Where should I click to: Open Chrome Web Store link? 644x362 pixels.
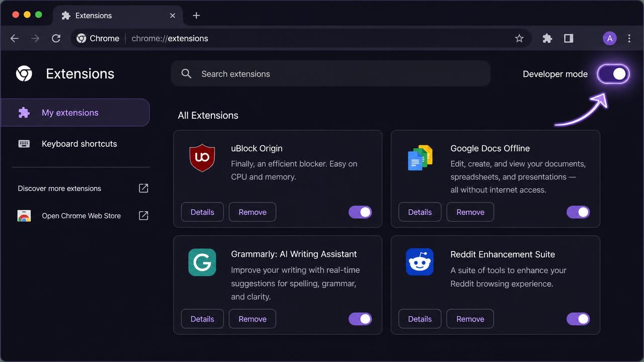(81, 216)
